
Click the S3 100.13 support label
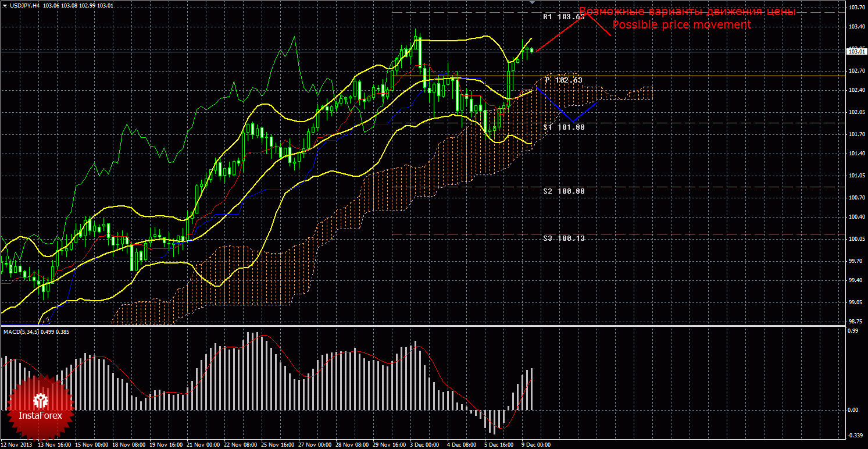563,238
